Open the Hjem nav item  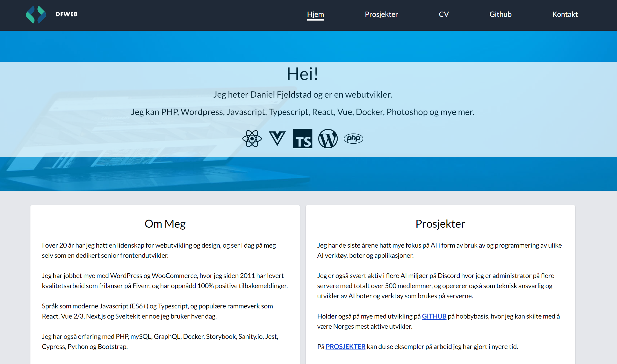pyautogui.click(x=315, y=14)
